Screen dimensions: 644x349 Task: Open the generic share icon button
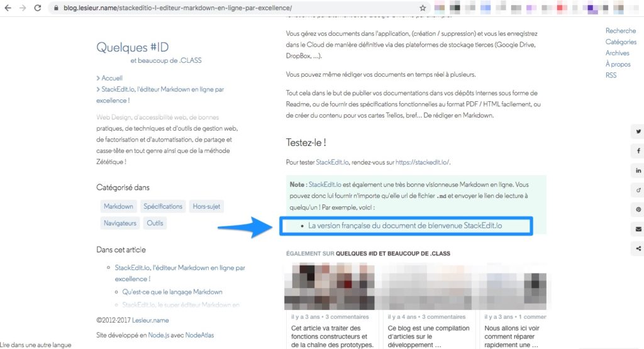(638, 248)
